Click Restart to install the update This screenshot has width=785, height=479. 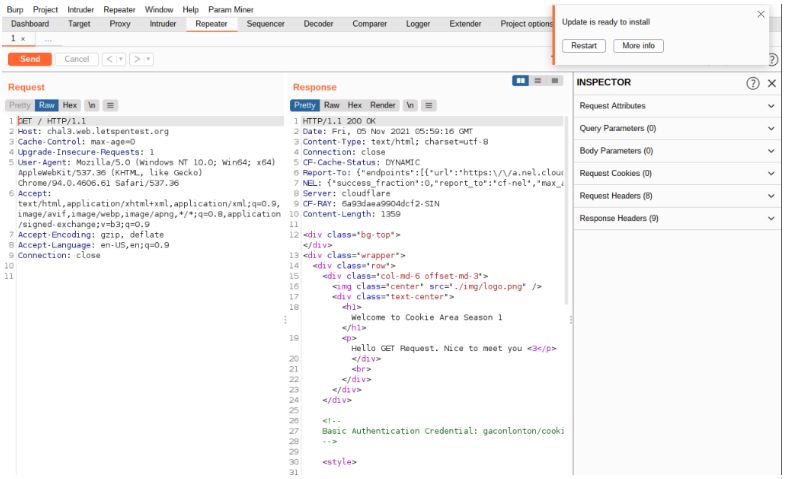583,46
